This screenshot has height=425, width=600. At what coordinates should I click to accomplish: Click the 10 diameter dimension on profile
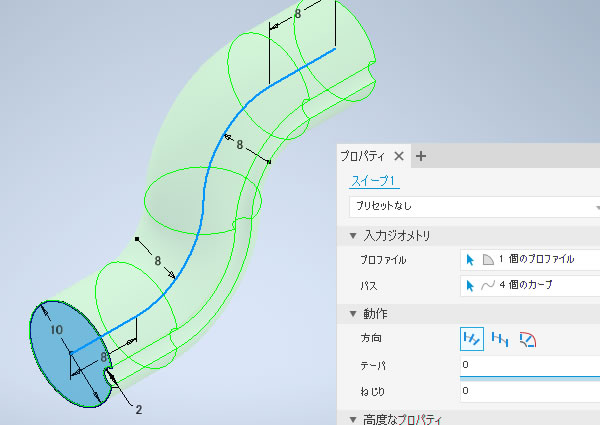tap(56, 330)
